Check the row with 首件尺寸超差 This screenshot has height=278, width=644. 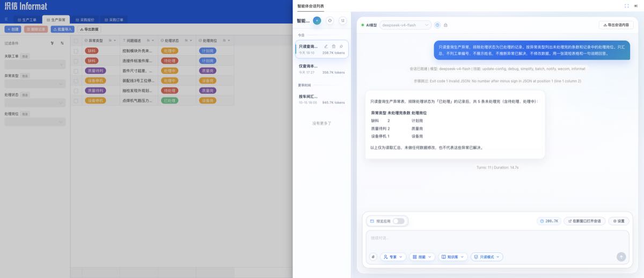coord(76,70)
